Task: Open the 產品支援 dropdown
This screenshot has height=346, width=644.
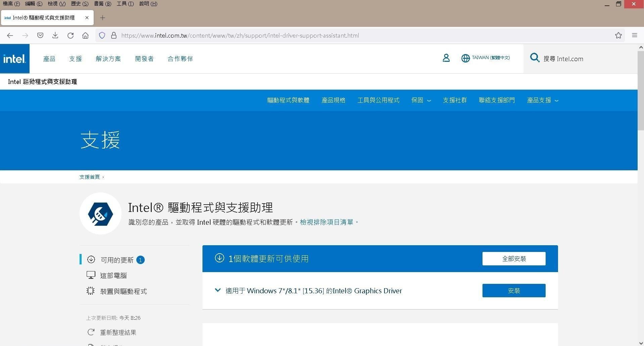Action: click(x=542, y=100)
